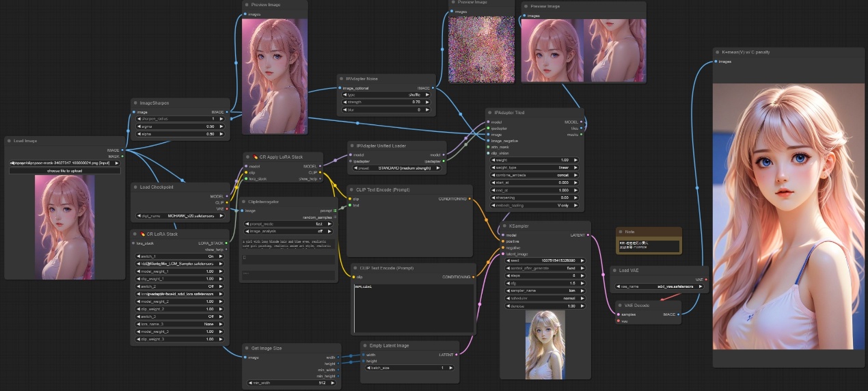The image size is (868, 391).
Task: Toggle image_analysis in the ClipInterrogator node
Action: point(287,231)
